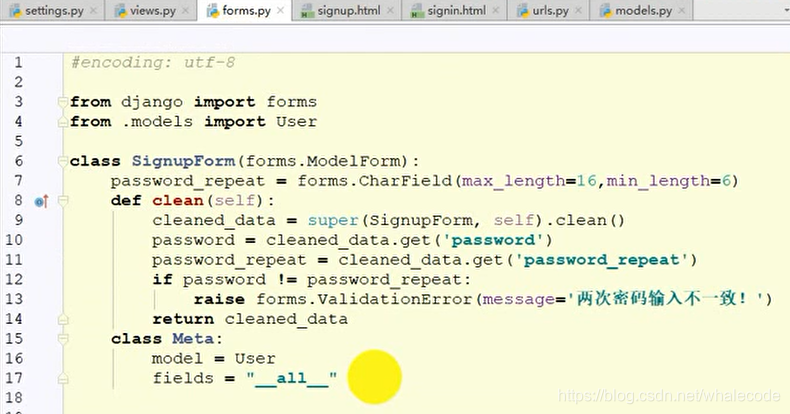This screenshot has width=790, height=414.
Task: Click the override method gutter icon on line 8
Action: tap(41, 201)
